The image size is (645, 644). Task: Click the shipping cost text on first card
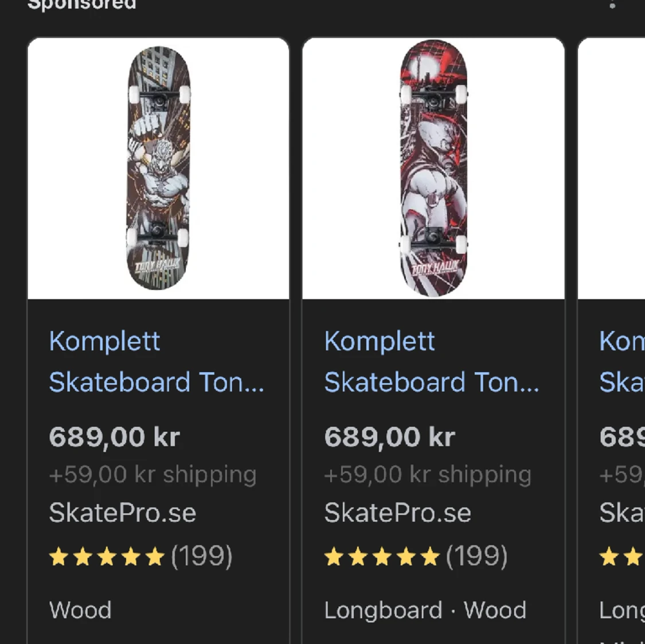pyautogui.click(x=153, y=474)
